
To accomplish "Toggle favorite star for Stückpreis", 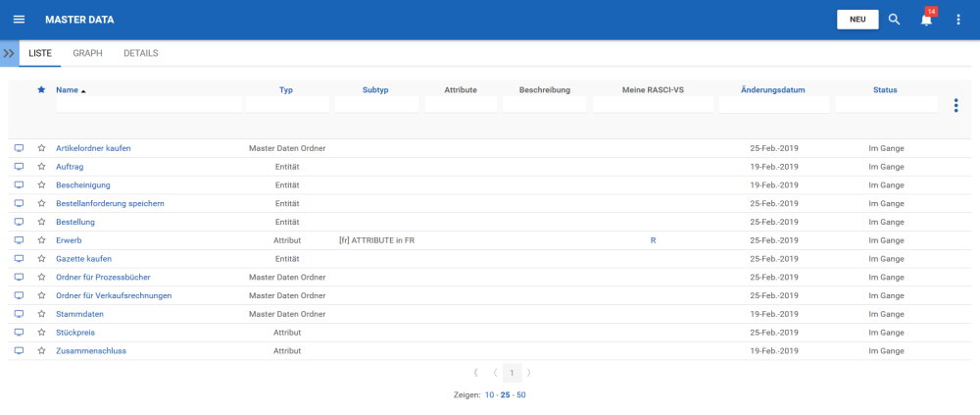I will (41, 333).
